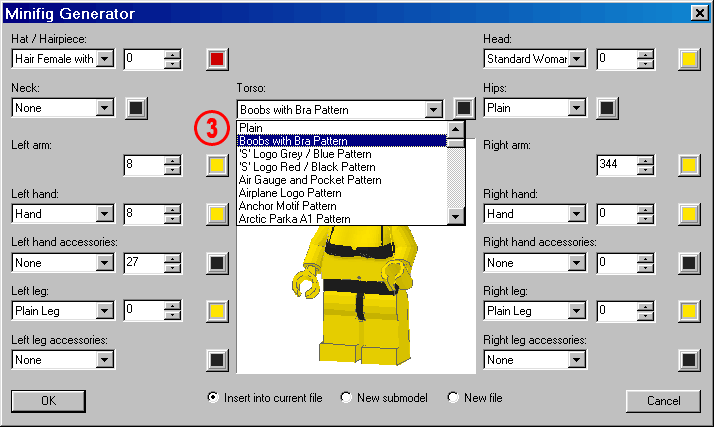Click the torso list scroll-down arrow

tap(456, 217)
